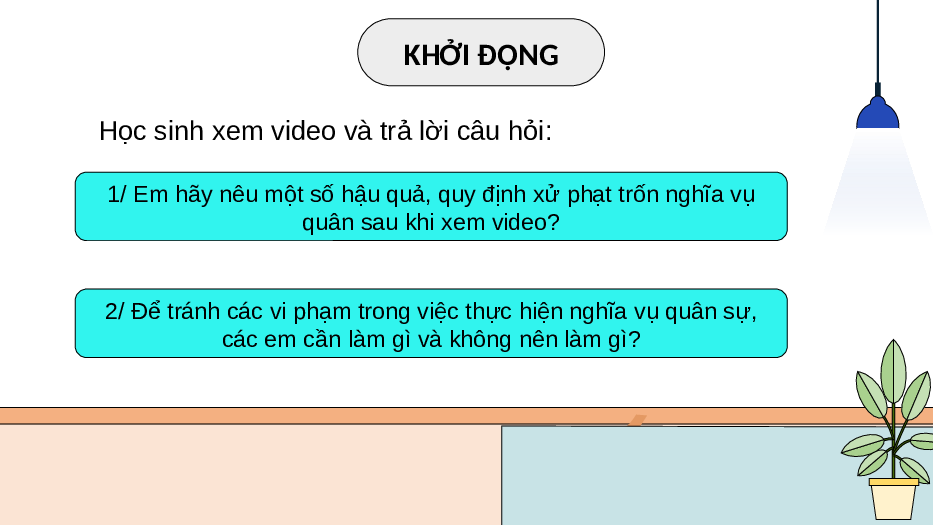Click the word 'ĐỌNG' in the title
This screenshot has width=933, height=525.
point(518,55)
